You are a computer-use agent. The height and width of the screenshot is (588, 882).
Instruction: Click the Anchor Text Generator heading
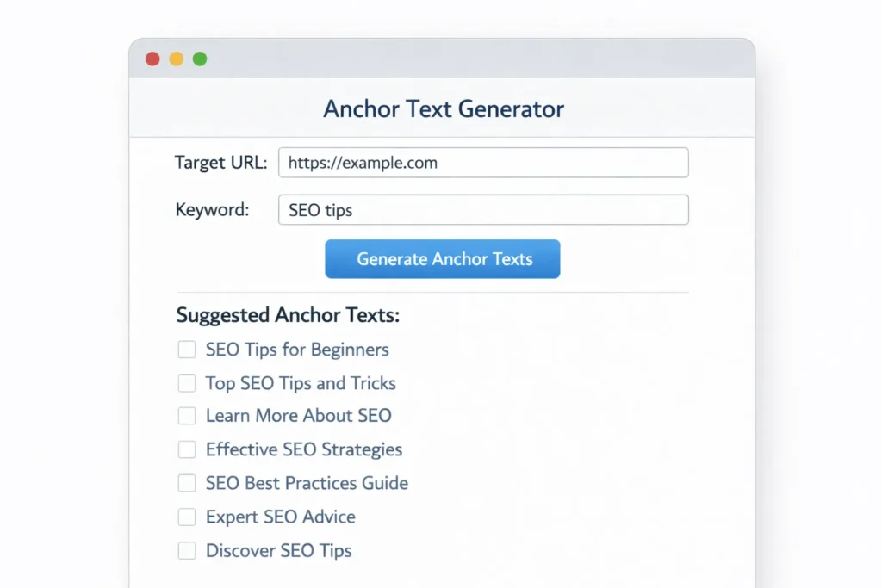coord(444,109)
